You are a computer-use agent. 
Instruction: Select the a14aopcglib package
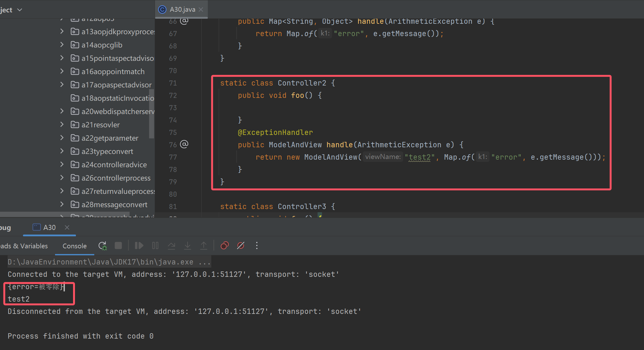tap(102, 45)
